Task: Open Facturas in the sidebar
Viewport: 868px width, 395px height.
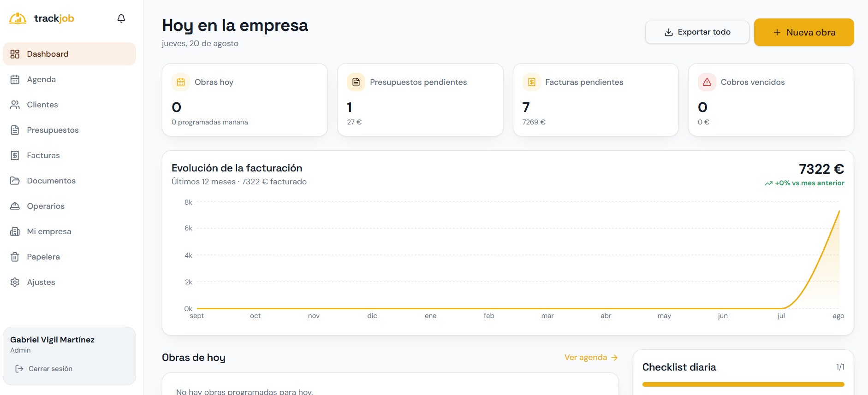Action: pyautogui.click(x=69, y=155)
